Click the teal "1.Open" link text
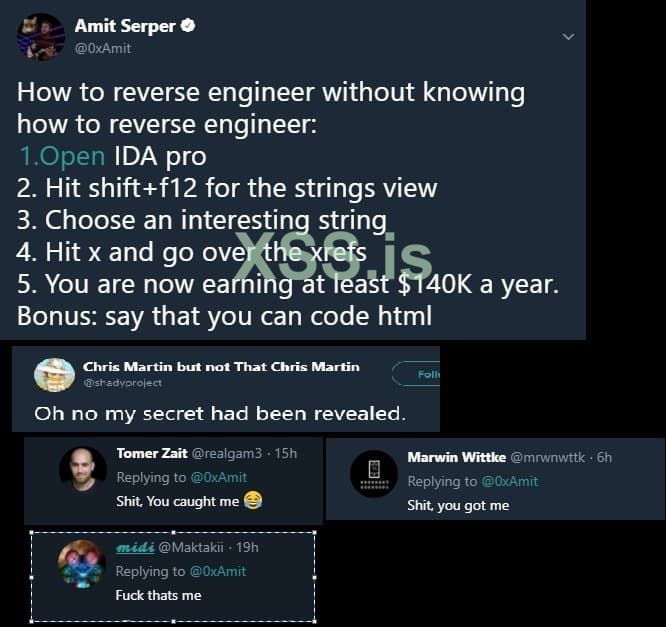Screen dimensions: 666x627 pyautogui.click(x=62, y=156)
